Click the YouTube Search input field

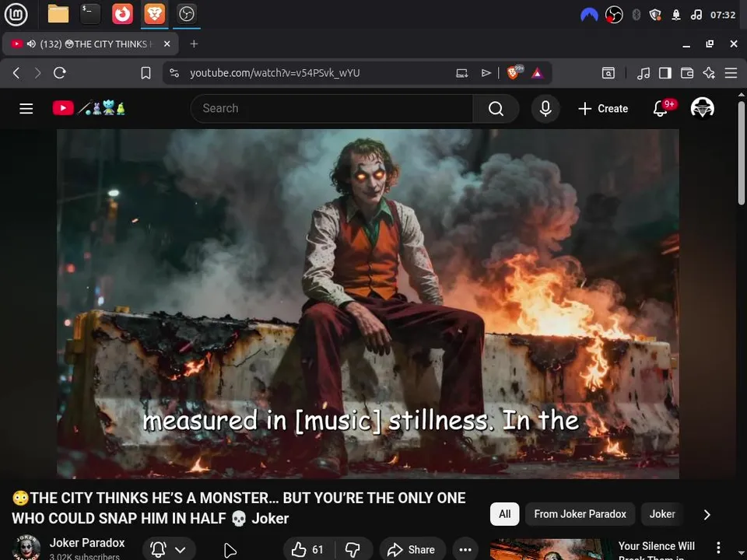tap(331, 109)
